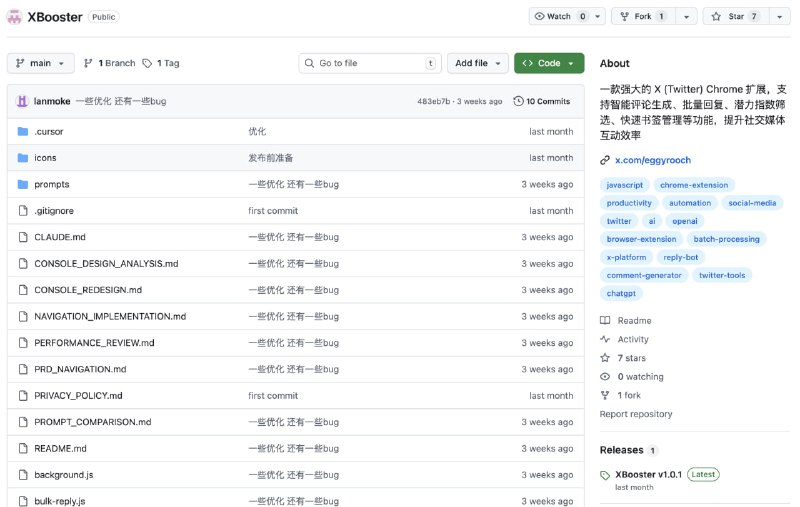The image size is (800, 507).
Task: View the 1 Branch link
Action: tap(110, 63)
